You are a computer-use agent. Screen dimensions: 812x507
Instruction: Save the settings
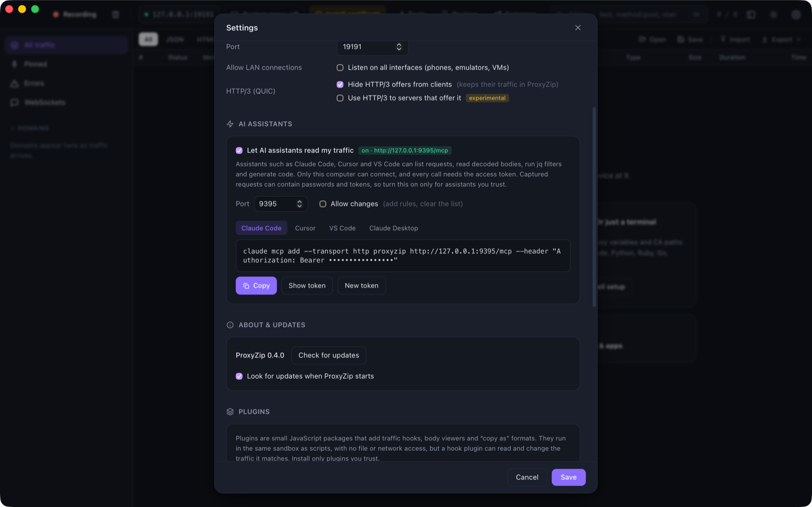[x=568, y=477]
